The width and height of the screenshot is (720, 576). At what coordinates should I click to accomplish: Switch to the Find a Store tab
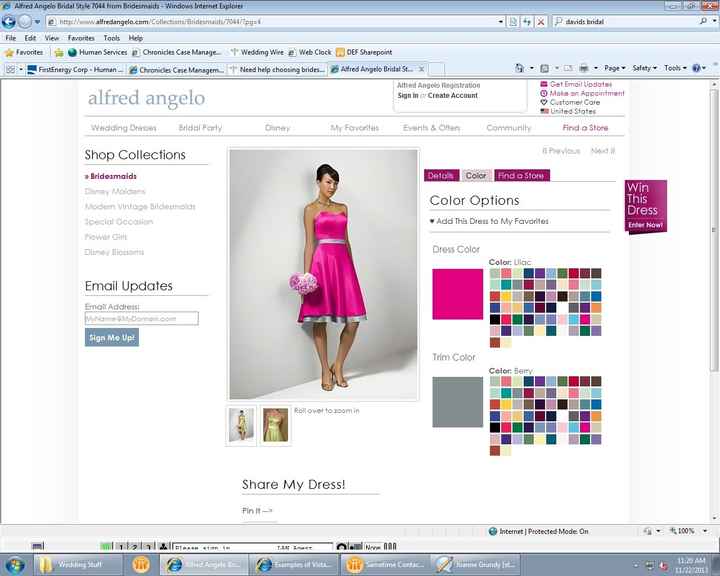521,175
